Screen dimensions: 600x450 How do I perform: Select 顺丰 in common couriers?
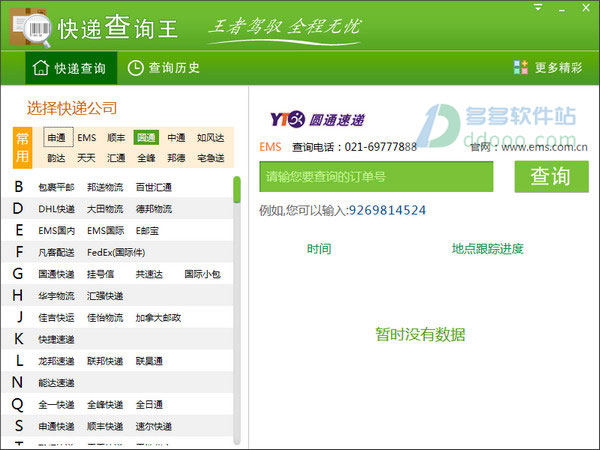coord(116,137)
